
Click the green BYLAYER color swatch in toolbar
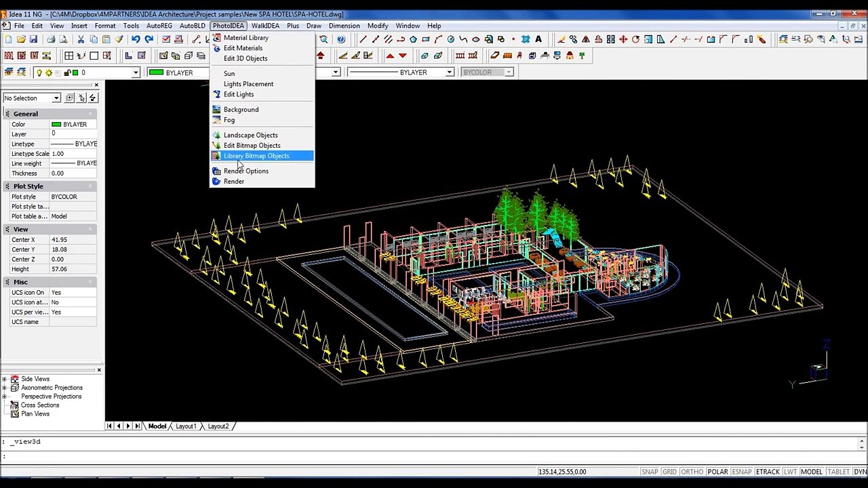[156, 73]
